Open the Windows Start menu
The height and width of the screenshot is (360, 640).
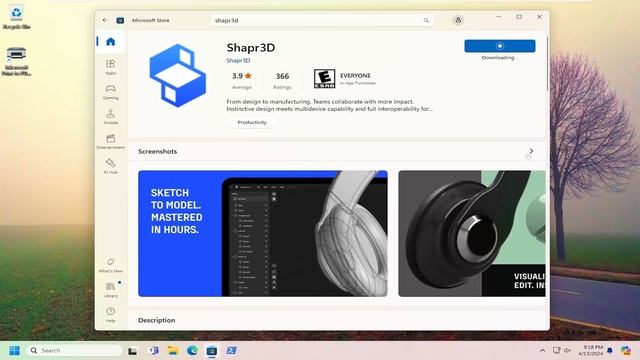[14, 351]
